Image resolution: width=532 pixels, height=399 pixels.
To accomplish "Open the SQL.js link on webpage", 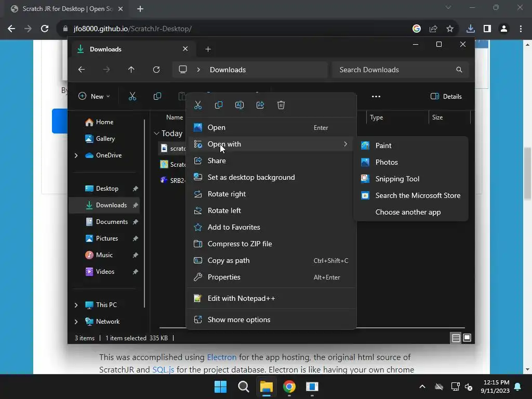I will [163, 369].
